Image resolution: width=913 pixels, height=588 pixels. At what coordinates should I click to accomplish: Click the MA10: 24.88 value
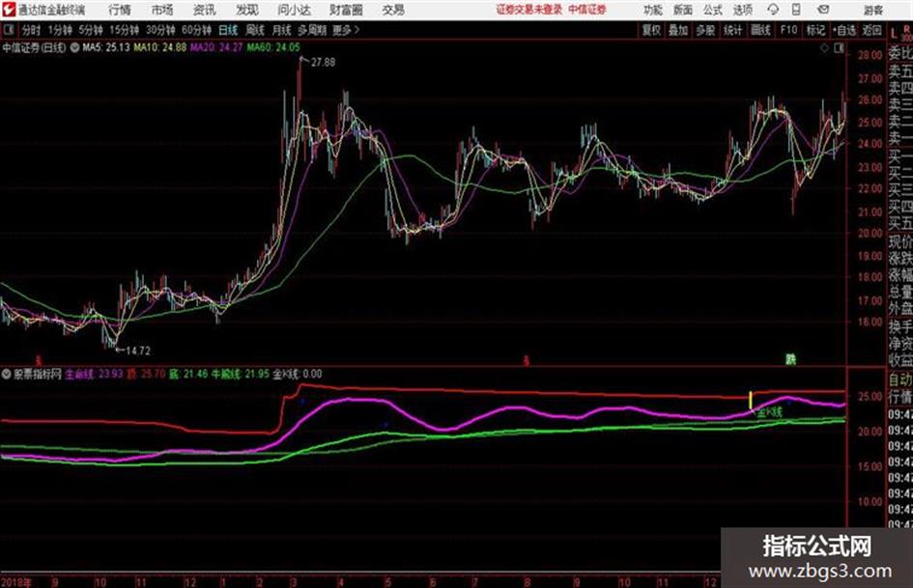(x=160, y=47)
